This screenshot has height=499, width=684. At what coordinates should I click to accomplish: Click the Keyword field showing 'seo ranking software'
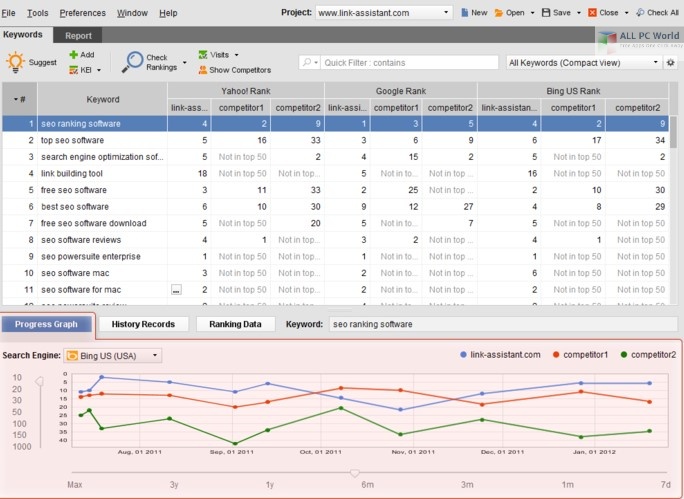pyautogui.click(x=503, y=324)
